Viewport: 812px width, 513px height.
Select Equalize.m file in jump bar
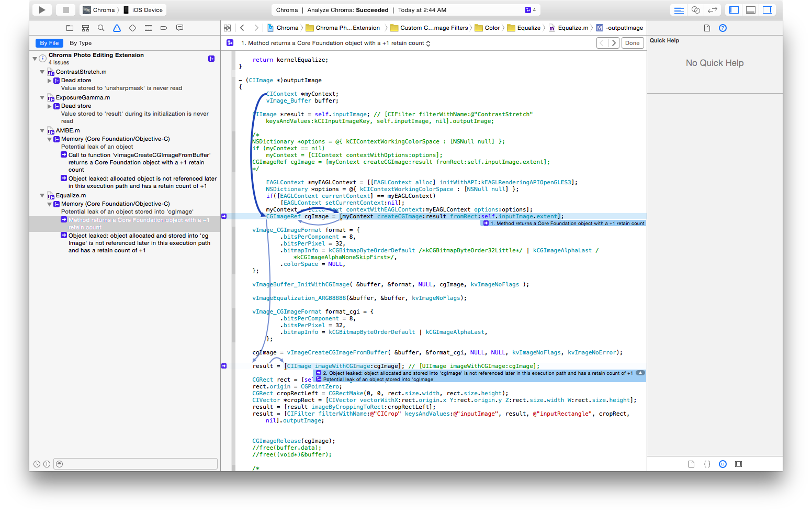tap(568, 28)
